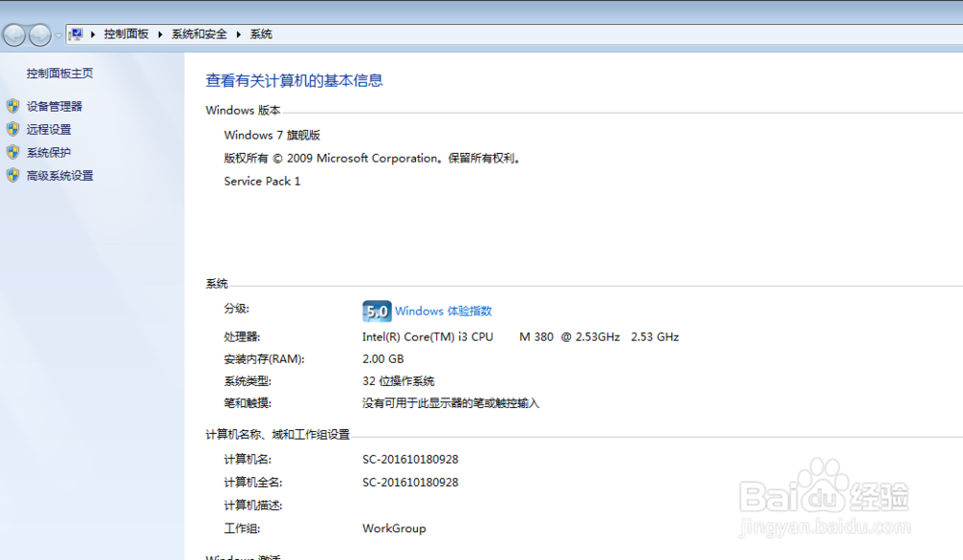963x560 pixels.
Task: Click the Forward navigation arrow button
Action: coord(39,35)
